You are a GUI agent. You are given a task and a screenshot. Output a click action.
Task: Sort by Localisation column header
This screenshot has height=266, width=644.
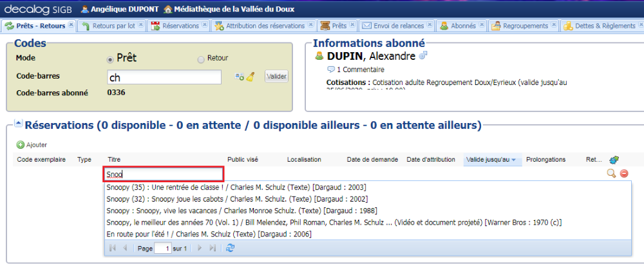304,159
